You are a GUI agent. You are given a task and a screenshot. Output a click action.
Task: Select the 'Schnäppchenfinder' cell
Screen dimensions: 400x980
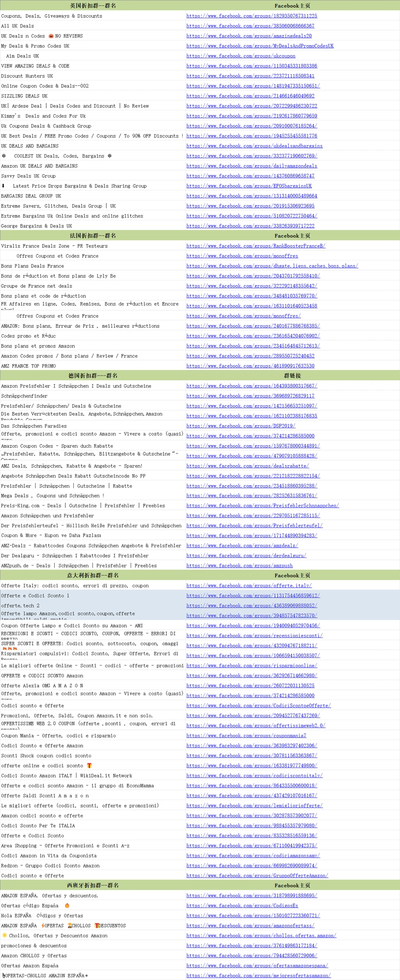coord(93,396)
